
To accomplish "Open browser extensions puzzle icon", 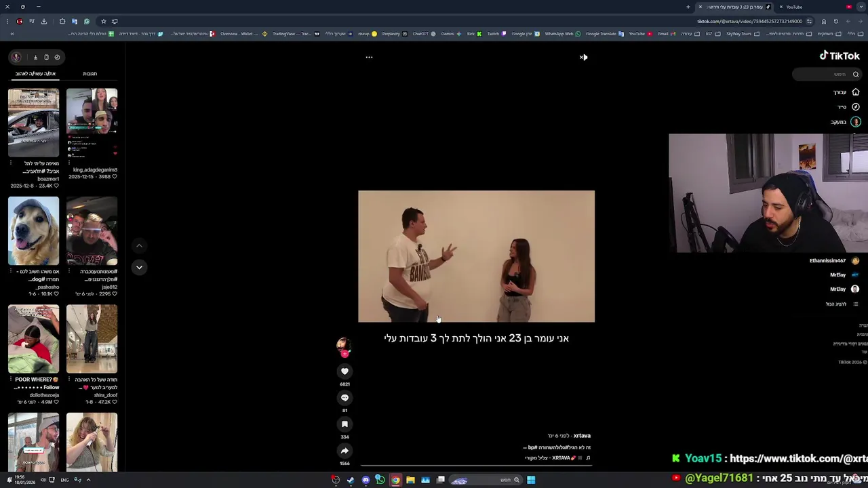I will coord(62,21).
